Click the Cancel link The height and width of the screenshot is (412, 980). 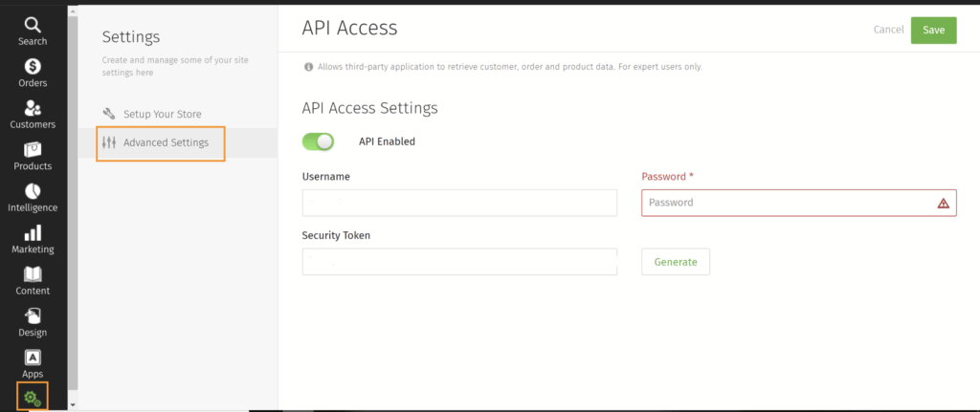[x=888, y=30]
